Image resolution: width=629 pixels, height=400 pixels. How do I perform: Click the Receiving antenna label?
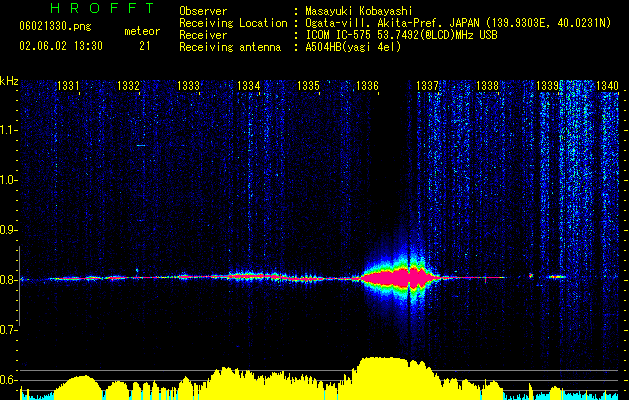pyautogui.click(x=230, y=47)
